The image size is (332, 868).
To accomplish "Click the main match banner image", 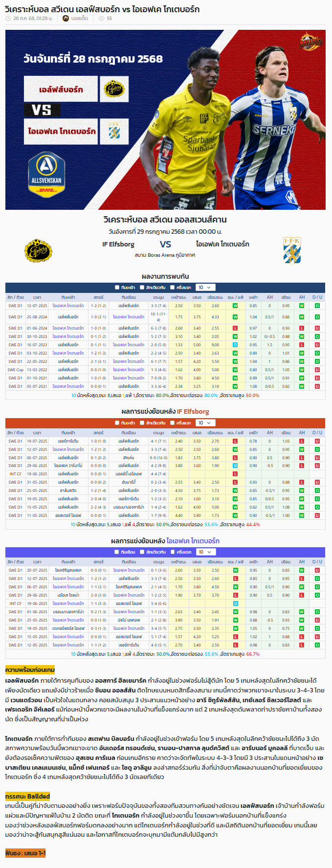I will [x=165, y=120].
